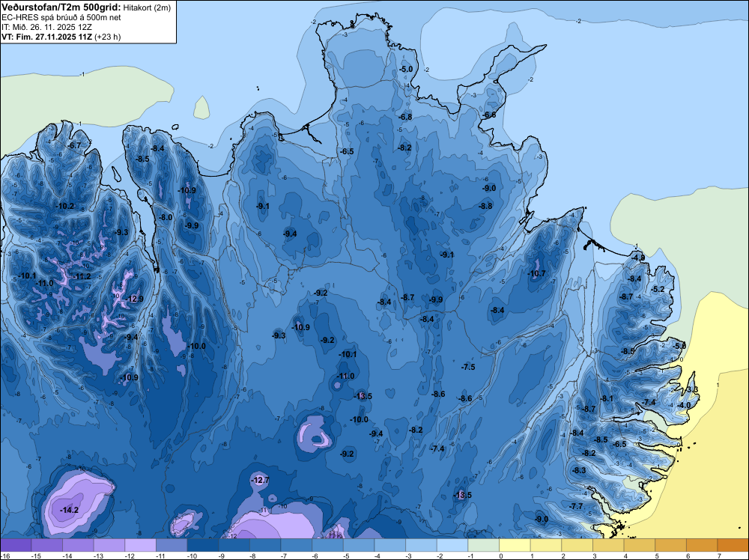Pick the legend swatch between -3 and -2
This screenshot has height=560, width=749.
pos(421,545)
